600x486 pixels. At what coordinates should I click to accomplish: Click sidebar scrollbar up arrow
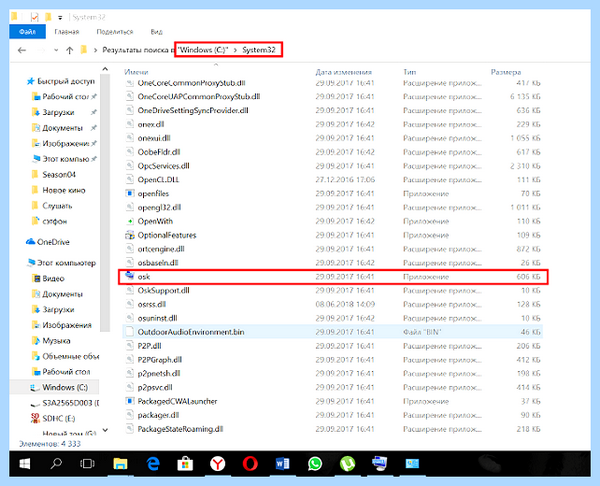click(x=105, y=69)
